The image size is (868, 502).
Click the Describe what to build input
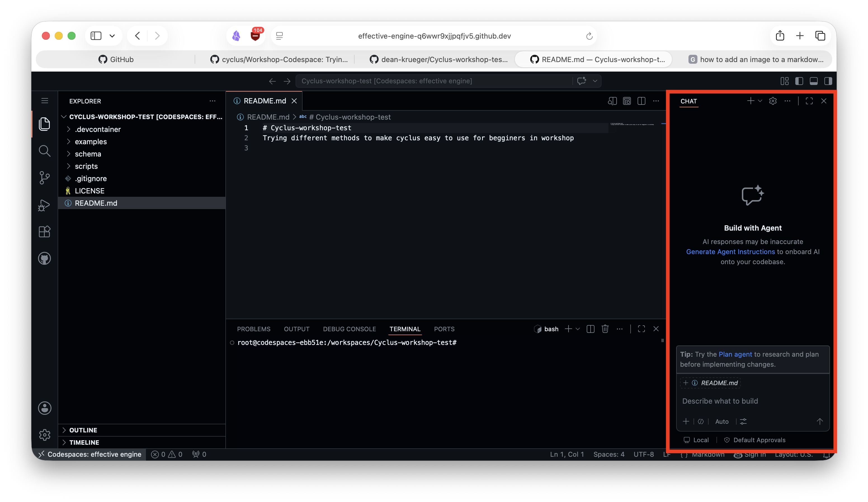pos(753,401)
